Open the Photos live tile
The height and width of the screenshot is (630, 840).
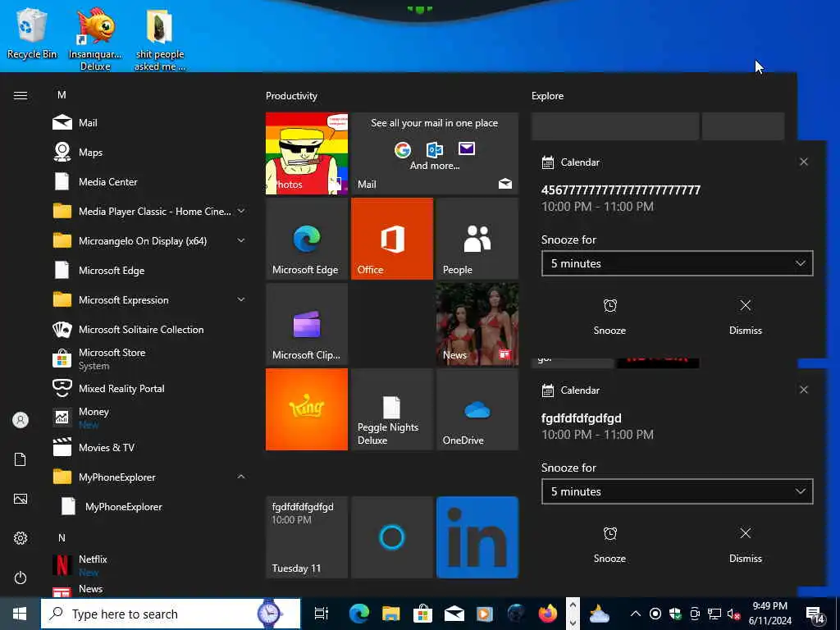coord(307,153)
